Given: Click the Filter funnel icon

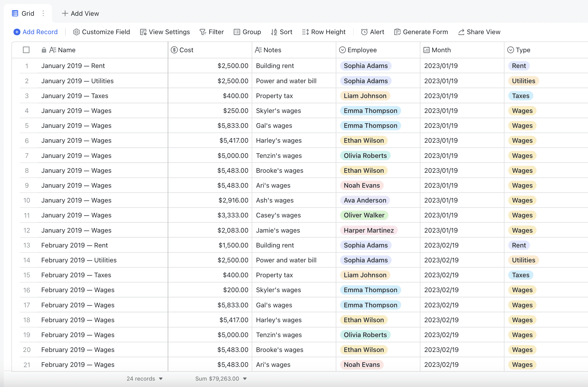Looking at the screenshot, I should point(203,32).
